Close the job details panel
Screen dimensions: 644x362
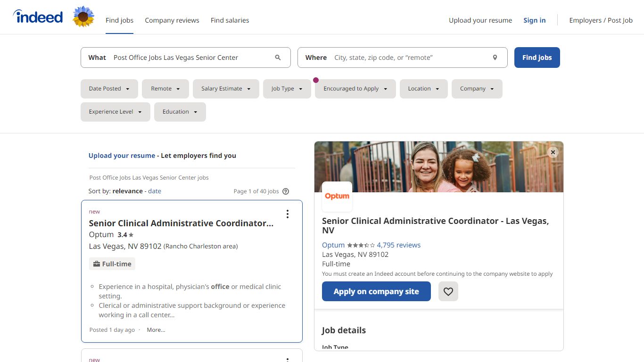pos(553,152)
